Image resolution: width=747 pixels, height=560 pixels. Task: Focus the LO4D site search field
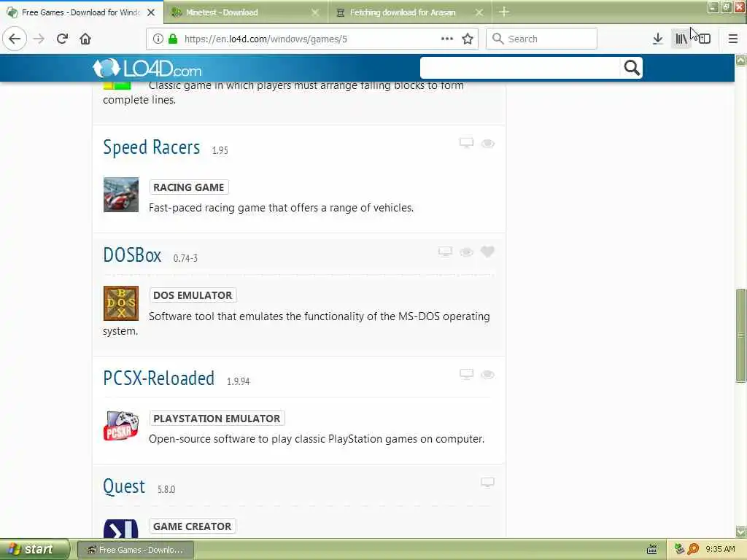(520, 68)
